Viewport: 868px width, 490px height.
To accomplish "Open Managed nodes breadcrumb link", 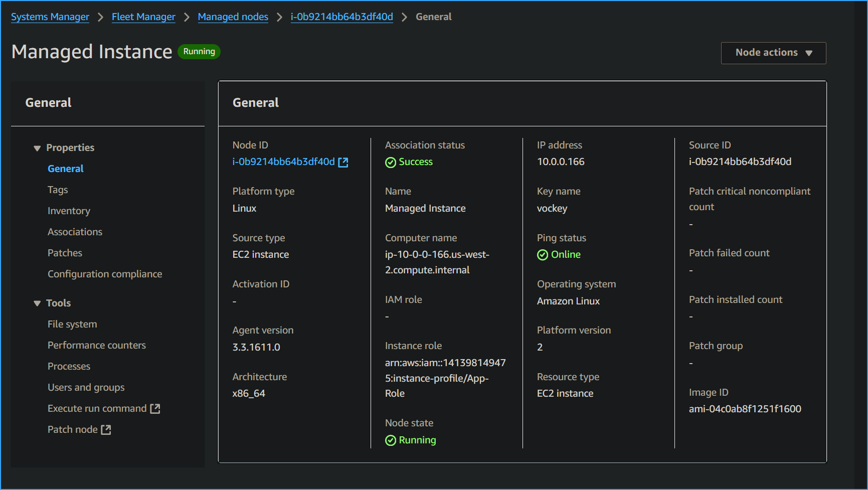I will coord(233,17).
